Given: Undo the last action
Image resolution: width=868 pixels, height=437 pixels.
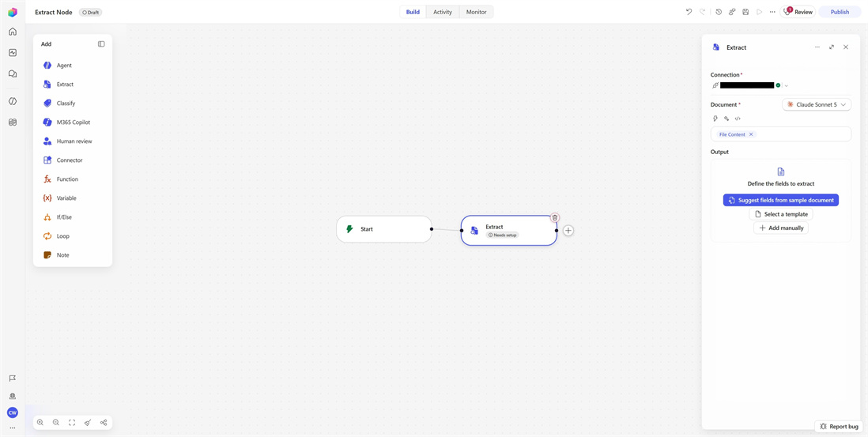Looking at the screenshot, I should click(x=689, y=12).
